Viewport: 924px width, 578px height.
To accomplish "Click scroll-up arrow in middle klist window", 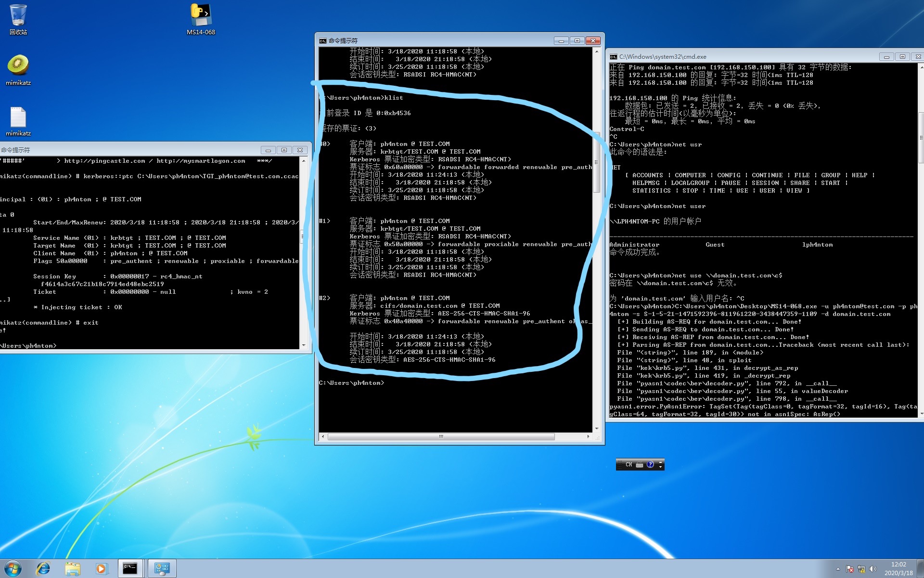I will 597,51.
